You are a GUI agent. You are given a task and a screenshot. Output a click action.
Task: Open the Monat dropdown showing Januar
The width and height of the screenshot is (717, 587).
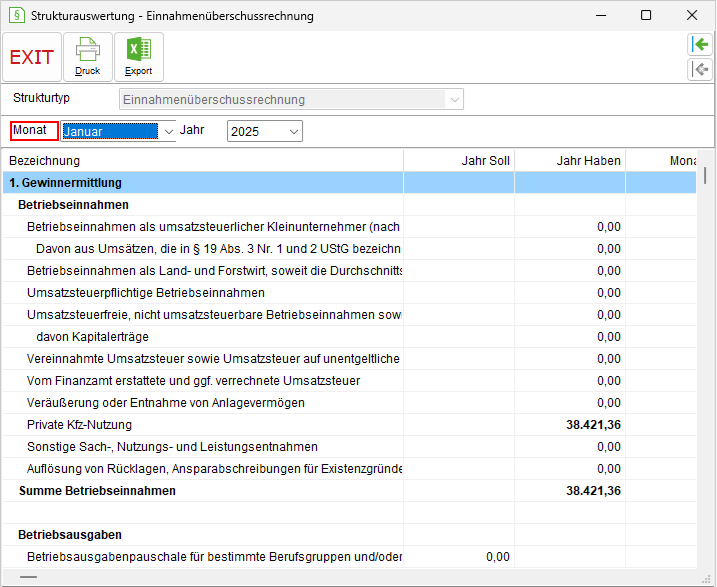tap(118, 131)
